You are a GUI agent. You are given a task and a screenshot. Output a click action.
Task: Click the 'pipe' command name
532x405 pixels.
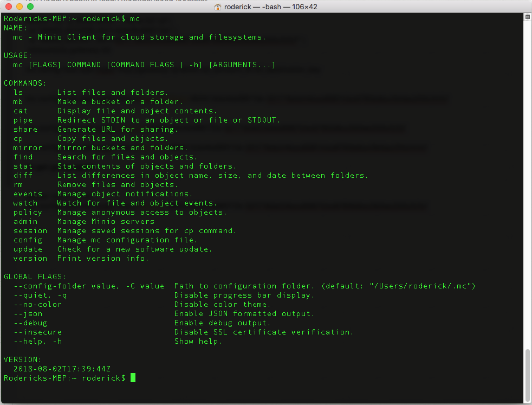pyautogui.click(x=23, y=120)
